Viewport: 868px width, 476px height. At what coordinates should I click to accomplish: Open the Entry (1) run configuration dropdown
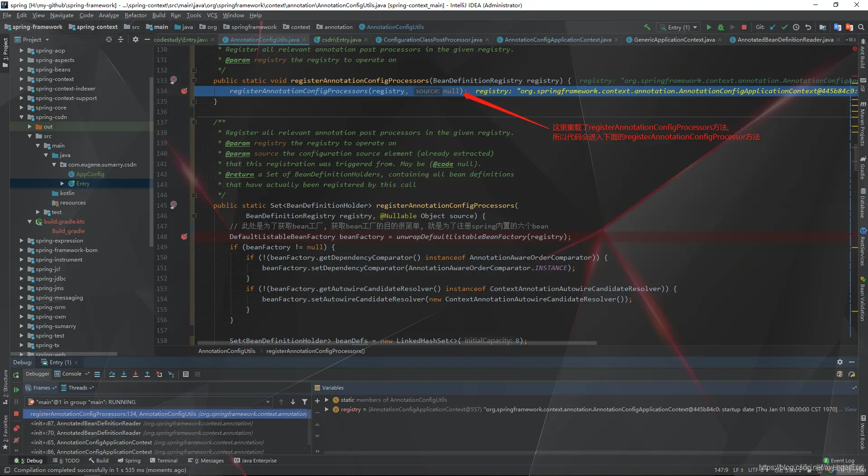tap(679, 27)
